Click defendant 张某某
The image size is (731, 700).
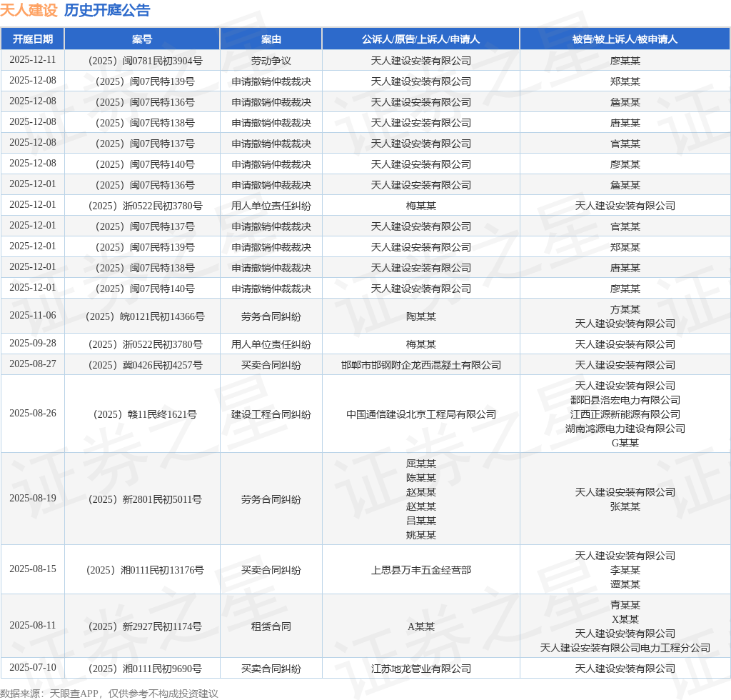(625, 506)
